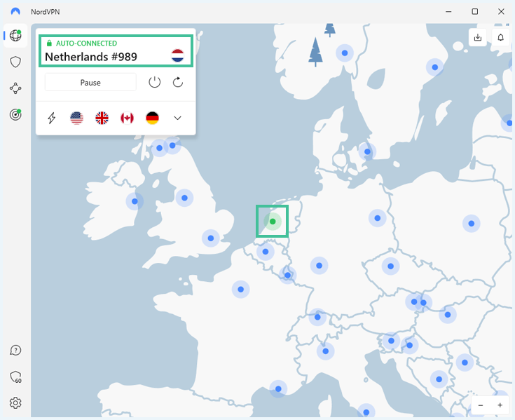Connect to Germany flag
This screenshot has width=515, height=420.
click(x=153, y=118)
